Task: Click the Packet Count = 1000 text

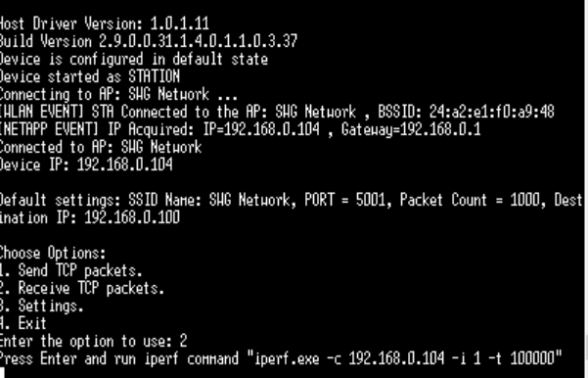Action: [471, 200]
